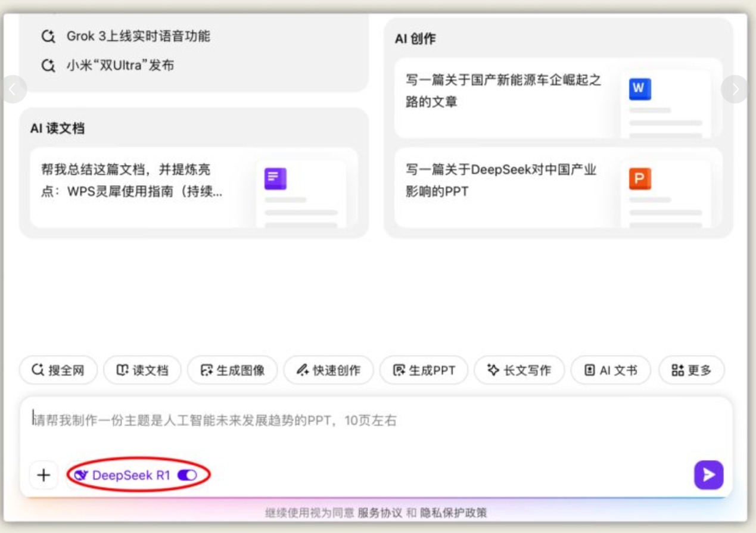Click the 长文写作 button
The height and width of the screenshot is (533, 756).
[519, 370]
